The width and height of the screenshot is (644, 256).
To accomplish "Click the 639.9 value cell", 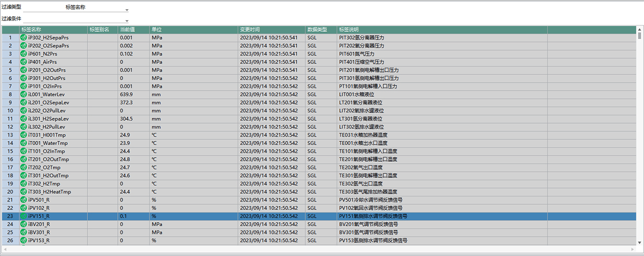I will pyautogui.click(x=133, y=94).
